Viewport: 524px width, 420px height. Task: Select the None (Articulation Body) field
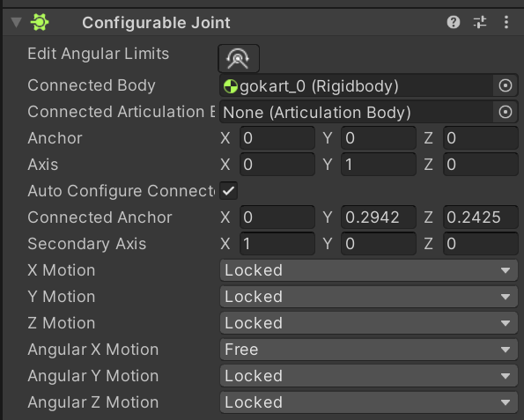[357, 112]
